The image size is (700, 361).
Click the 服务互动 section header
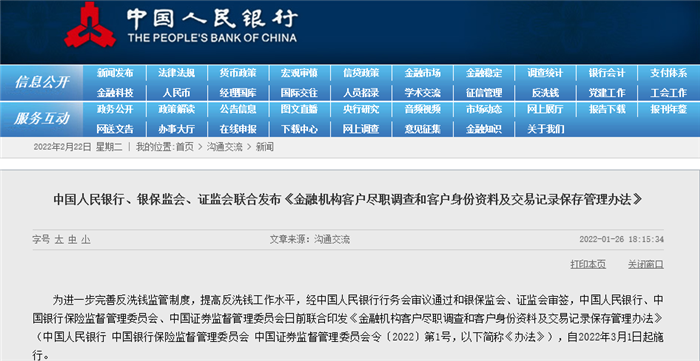[42, 119]
